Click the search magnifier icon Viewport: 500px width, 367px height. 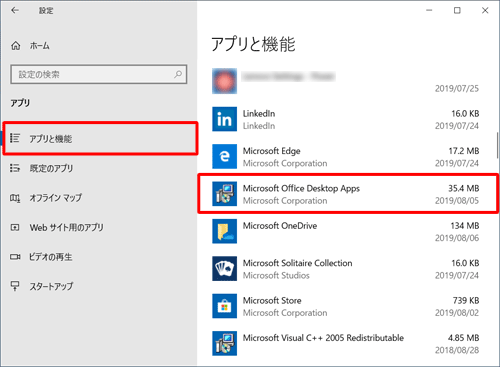[x=178, y=74]
